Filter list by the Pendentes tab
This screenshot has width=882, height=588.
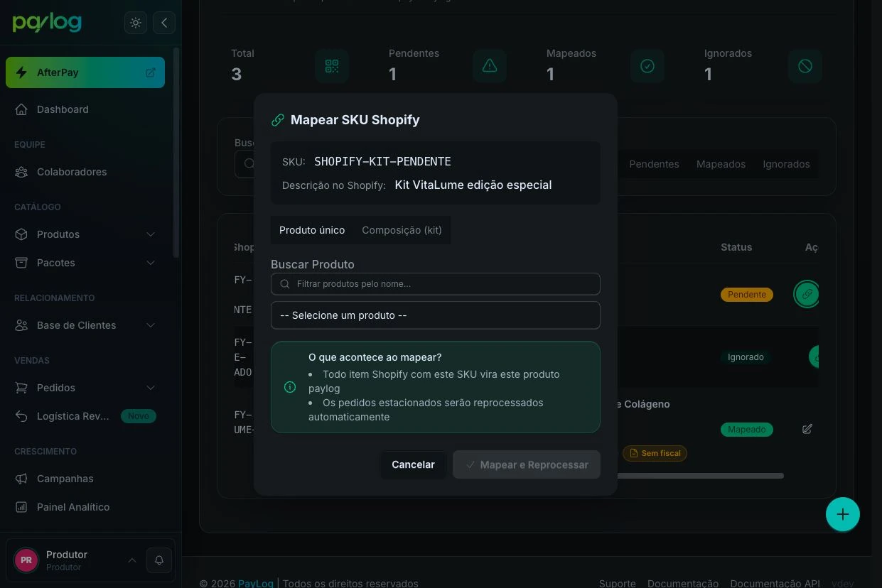[654, 164]
